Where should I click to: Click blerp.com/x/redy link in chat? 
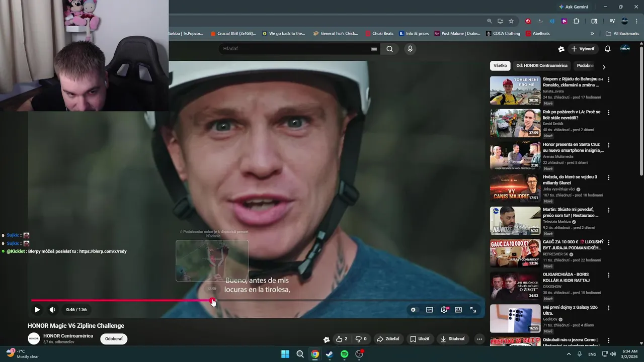point(103,251)
